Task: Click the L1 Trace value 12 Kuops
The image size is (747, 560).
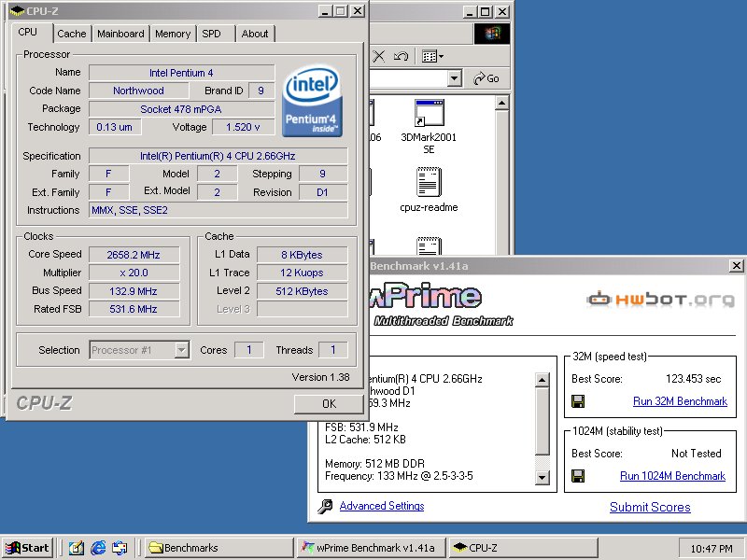Action: pos(302,273)
